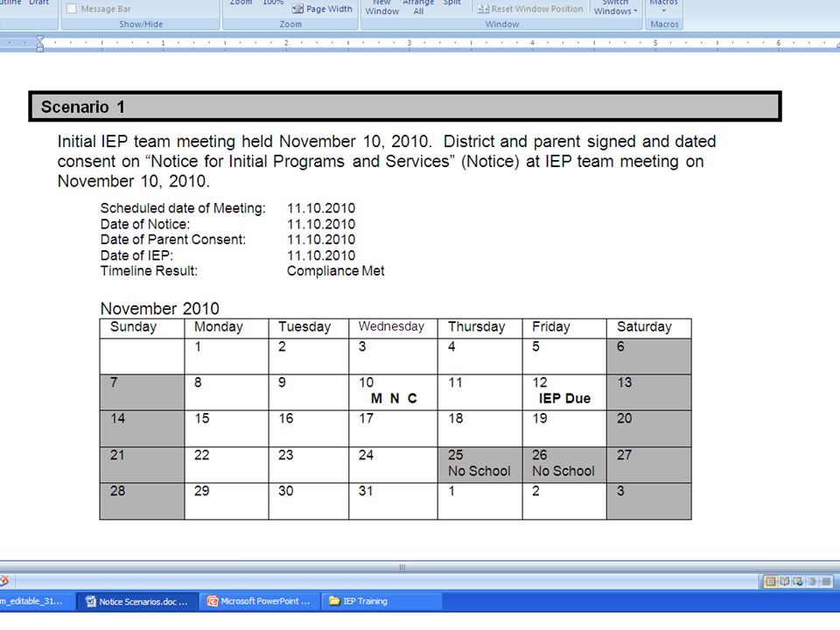Screen dimensions: 840x630
Task: Open a New Window
Action: 382,7
